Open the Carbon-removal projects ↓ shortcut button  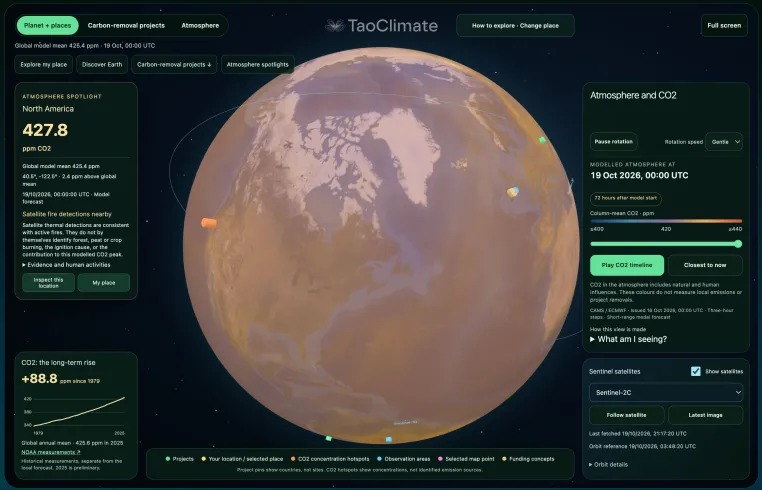tap(174, 64)
